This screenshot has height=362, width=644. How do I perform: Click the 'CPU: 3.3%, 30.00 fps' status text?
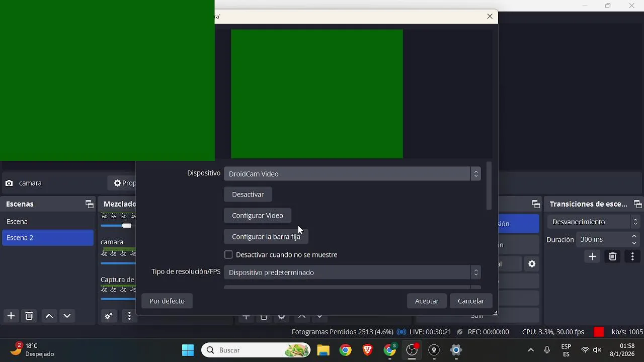(553, 332)
